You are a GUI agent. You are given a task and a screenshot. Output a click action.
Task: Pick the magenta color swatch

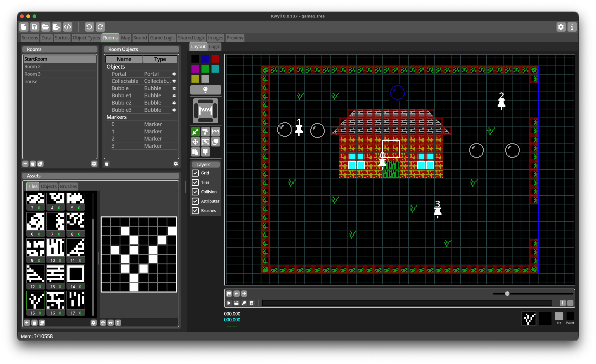pyautogui.click(x=195, y=69)
